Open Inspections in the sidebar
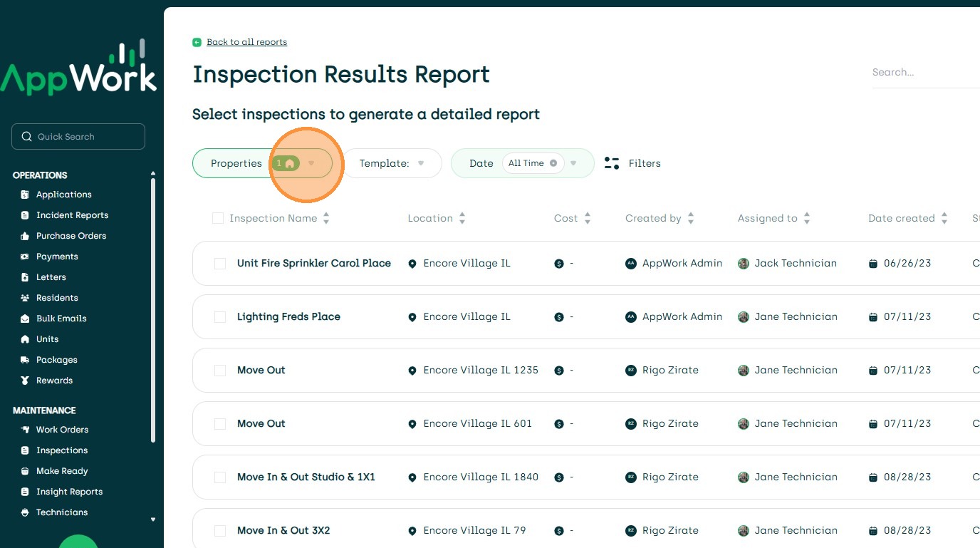The width and height of the screenshot is (980, 548). [x=62, y=450]
